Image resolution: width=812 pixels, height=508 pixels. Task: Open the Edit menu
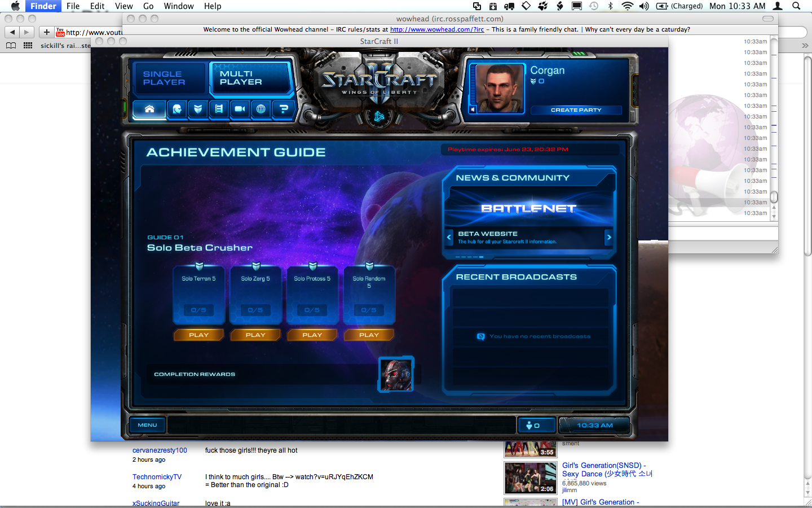pyautogui.click(x=98, y=6)
